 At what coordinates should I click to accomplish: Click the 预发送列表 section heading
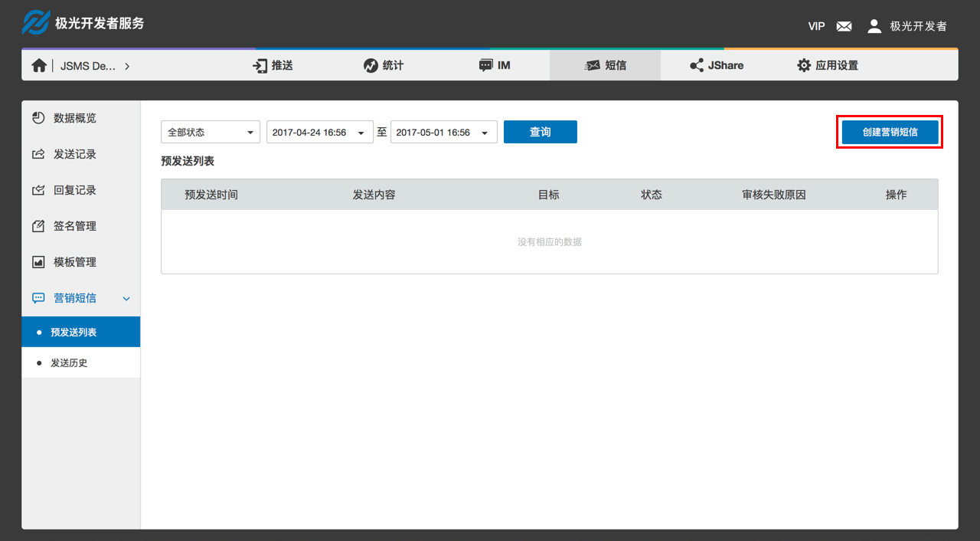[x=188, y=161]
